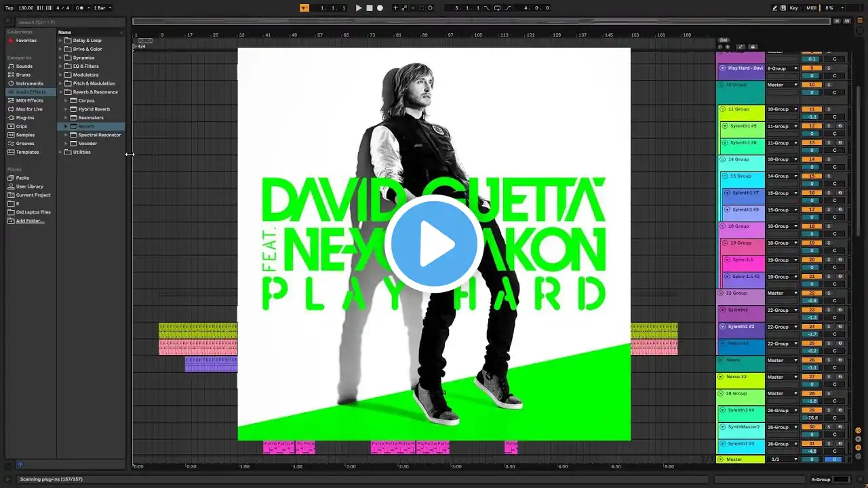Toggle track activator 12 for Sylenth1 #5
868x488 pixels.
811,126
